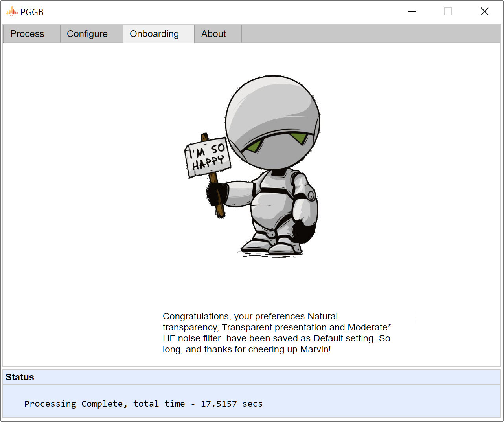
Task: Open the Configure tab
Action: click(91, 34)
